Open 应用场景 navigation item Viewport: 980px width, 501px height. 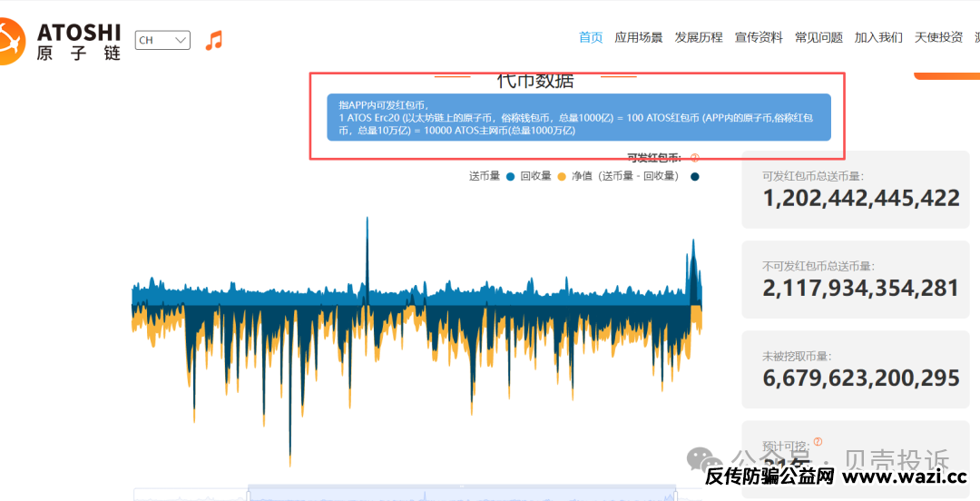pos(639,37)
